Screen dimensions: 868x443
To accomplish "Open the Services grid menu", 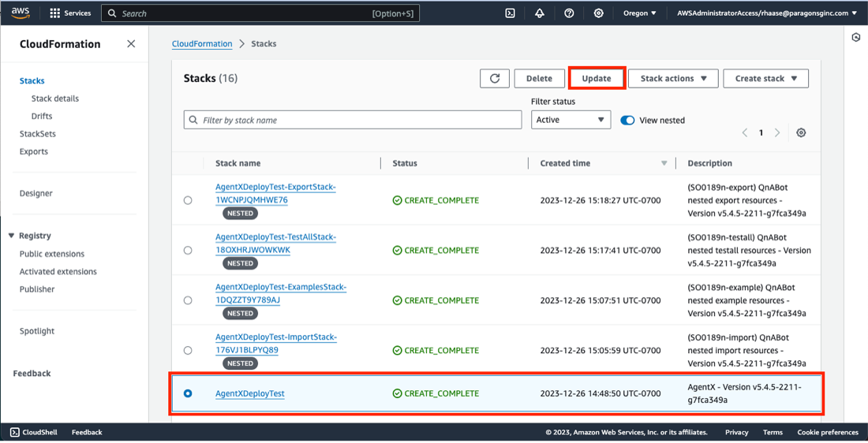I will tap(69, 13).
